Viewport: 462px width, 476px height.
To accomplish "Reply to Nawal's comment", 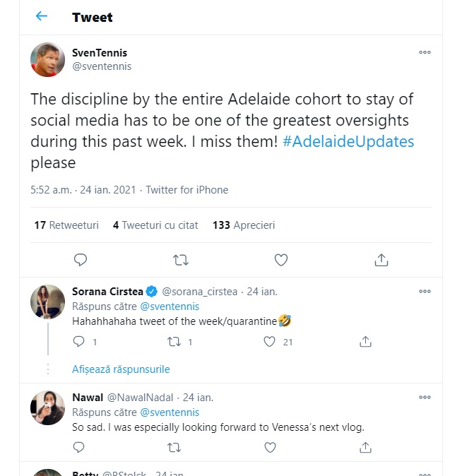I will [x=79, y=448].
